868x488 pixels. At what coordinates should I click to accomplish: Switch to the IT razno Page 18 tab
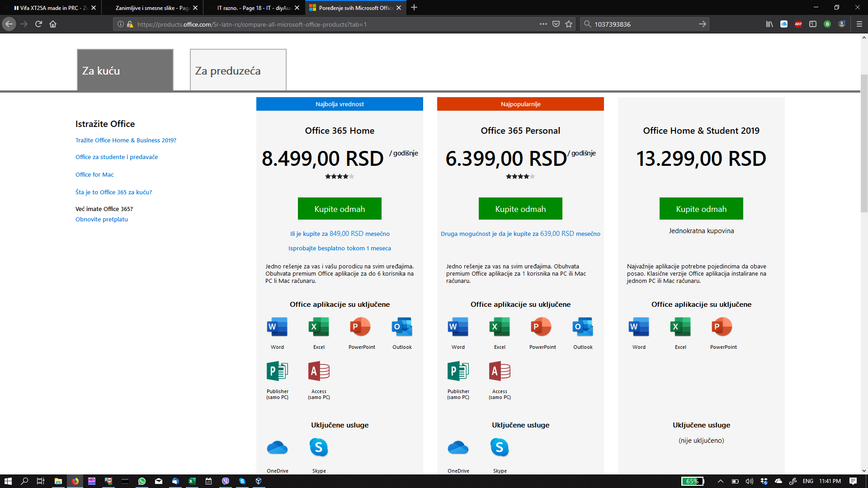(254, 8)
